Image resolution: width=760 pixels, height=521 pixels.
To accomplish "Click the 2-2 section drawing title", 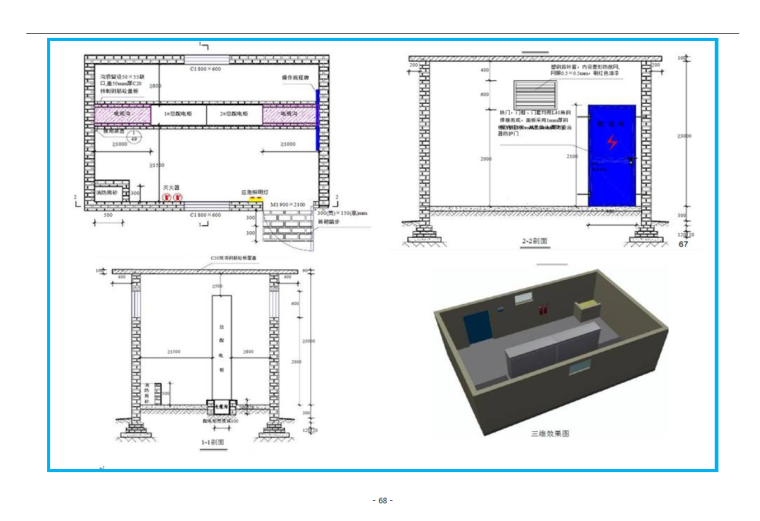I will (x=532, y=242).
